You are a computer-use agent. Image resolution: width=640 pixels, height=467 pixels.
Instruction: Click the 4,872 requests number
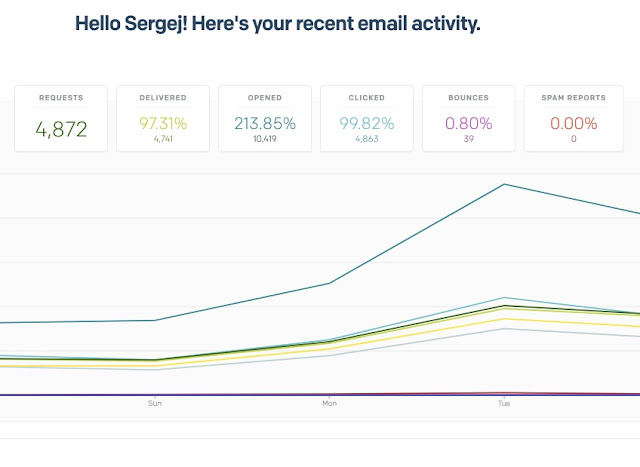tap(61, 129)
